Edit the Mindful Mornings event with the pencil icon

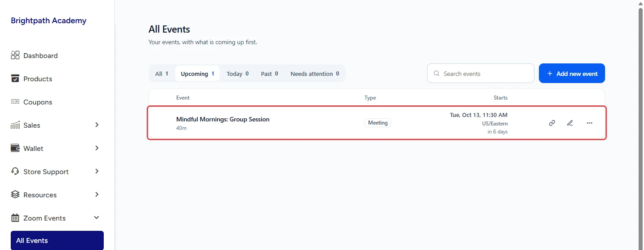pyautogui.click(x=570, y=123)
